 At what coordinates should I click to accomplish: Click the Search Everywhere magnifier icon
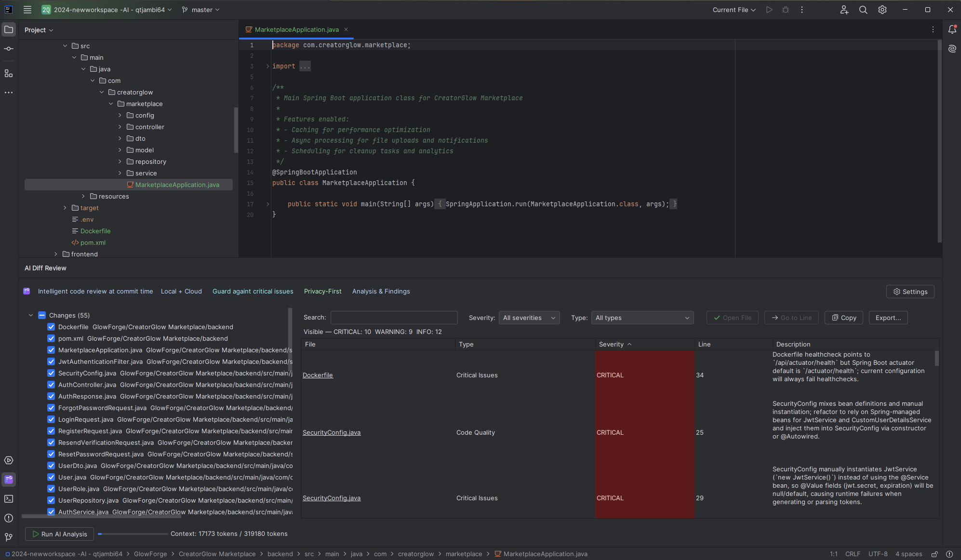click(x=863, y=10)
